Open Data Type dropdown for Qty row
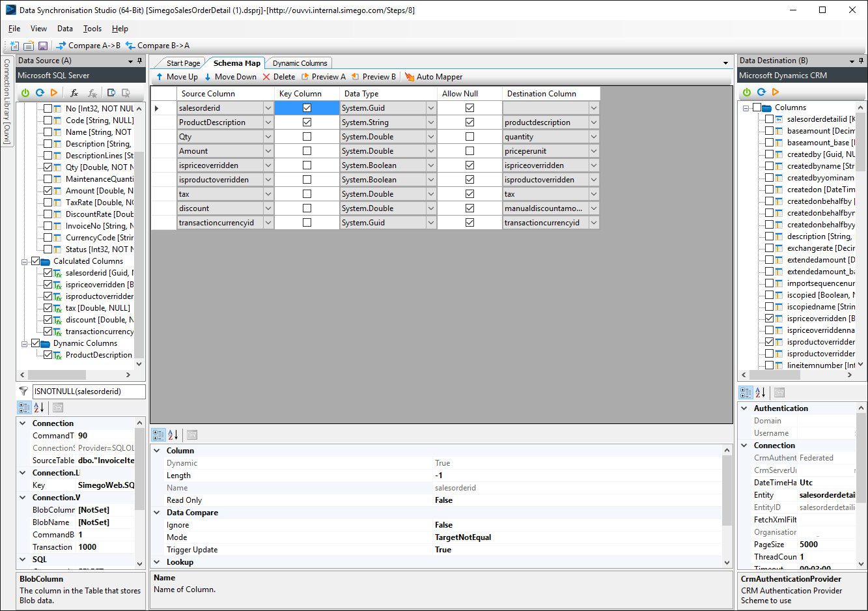 (x=430, y=137)
